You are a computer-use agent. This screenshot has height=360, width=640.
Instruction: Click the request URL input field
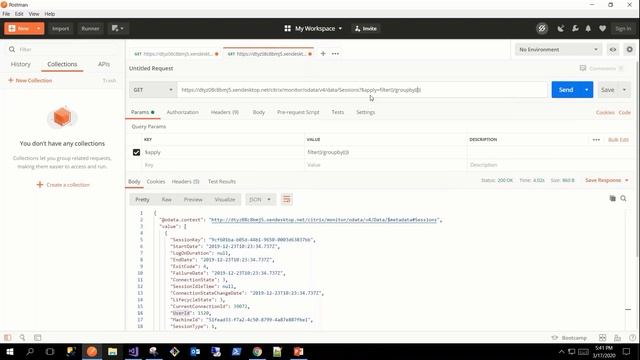click(362, 90)
